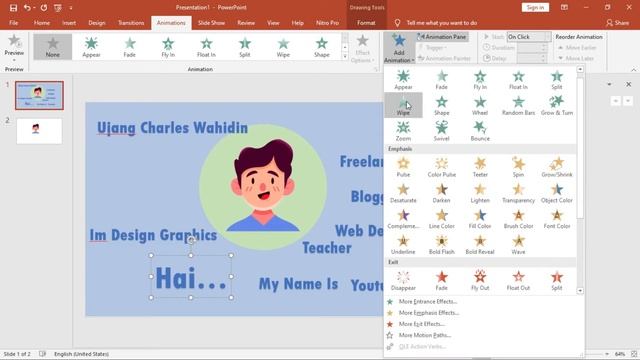The height and width of the screenshot is (360, 640).
Task: Select slide 2 thumbnail
Action: click(x=39, y=131)
